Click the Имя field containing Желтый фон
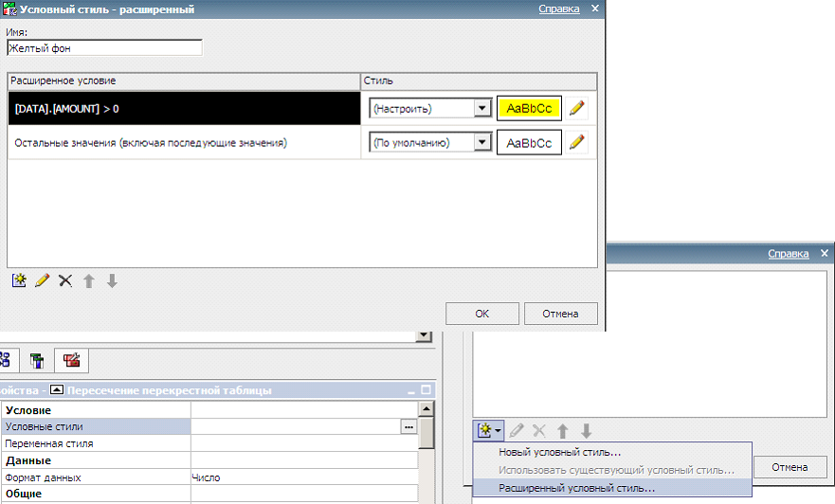Screen dimensions: 835x504 click(x=104, y=47)
